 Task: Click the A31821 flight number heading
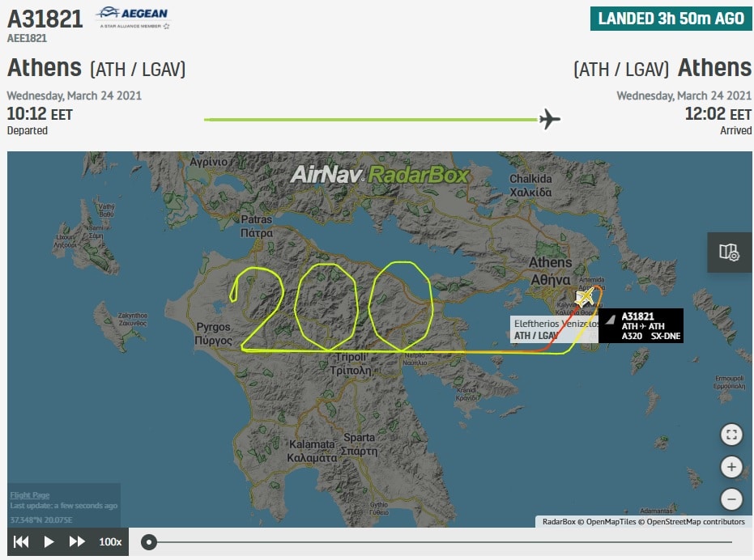45,19
